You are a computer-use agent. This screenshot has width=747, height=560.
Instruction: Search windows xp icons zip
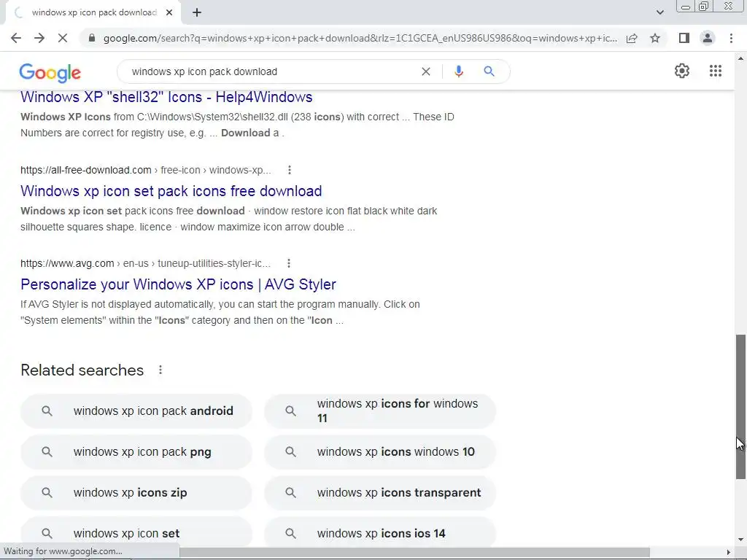click(136, 493)
